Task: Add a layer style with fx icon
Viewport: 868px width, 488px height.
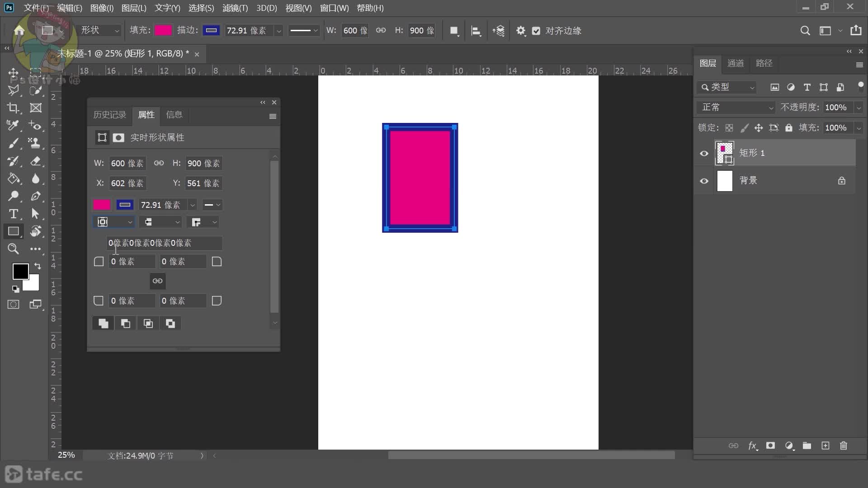Action: tap(752, 446)
